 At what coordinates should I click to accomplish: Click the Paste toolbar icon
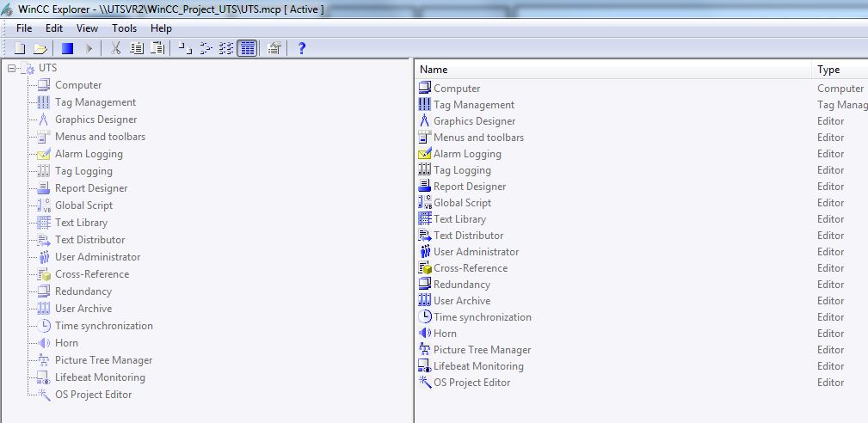[157, 49]
